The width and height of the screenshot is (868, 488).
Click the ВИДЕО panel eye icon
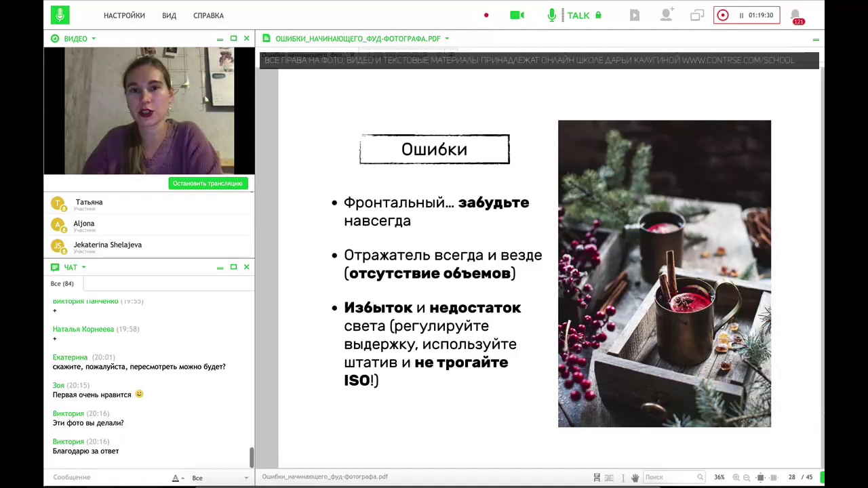(x=55, y=39)
